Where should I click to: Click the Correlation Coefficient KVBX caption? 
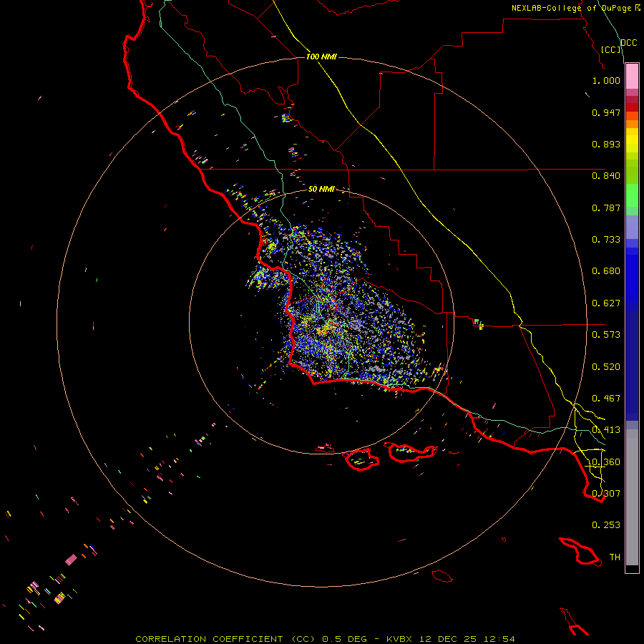pyautogui.click(x=325, y=639)
